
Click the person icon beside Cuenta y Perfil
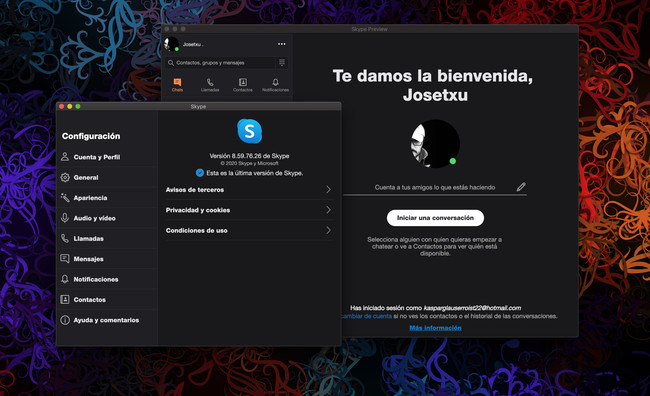tap(65, 156)
